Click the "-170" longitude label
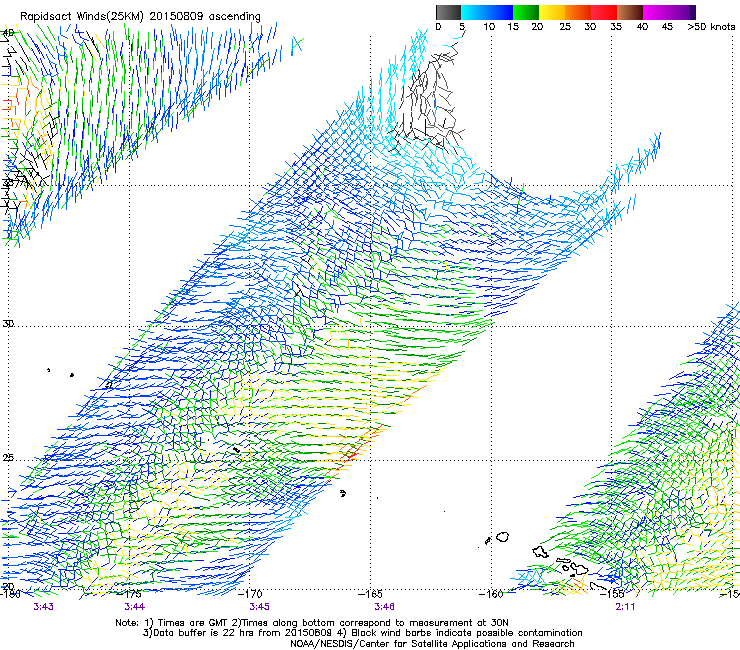 (x=250, y=593)
